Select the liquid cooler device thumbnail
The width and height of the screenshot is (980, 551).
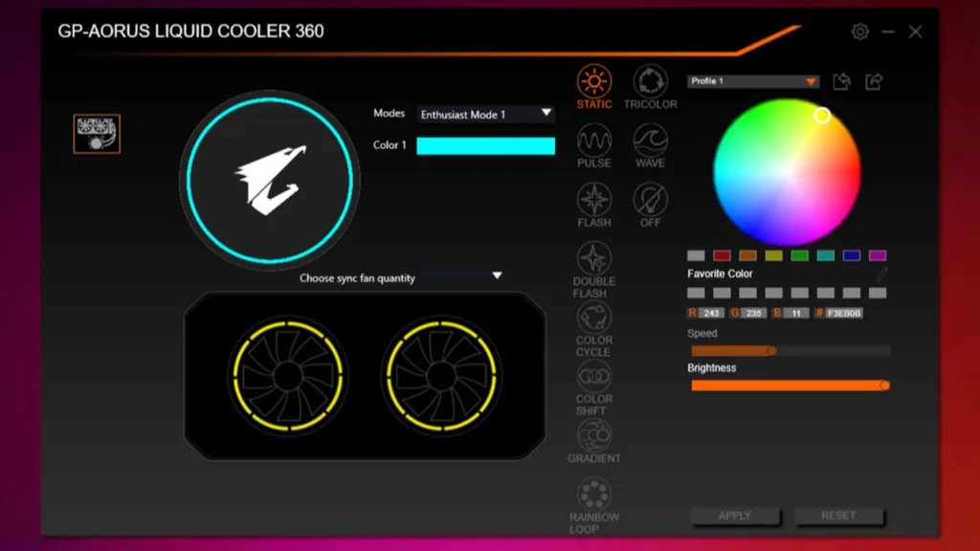point(97,134)
